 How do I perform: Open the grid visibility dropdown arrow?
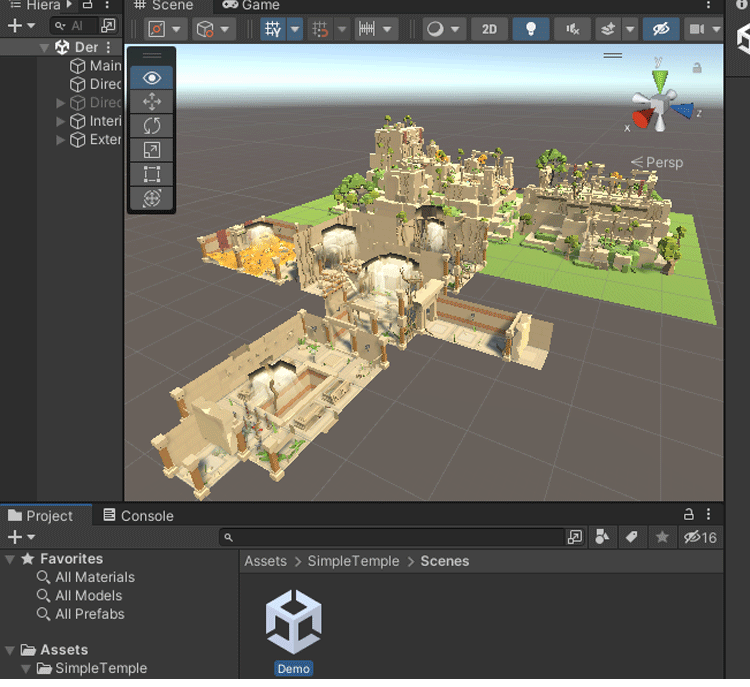click(295, 29)
